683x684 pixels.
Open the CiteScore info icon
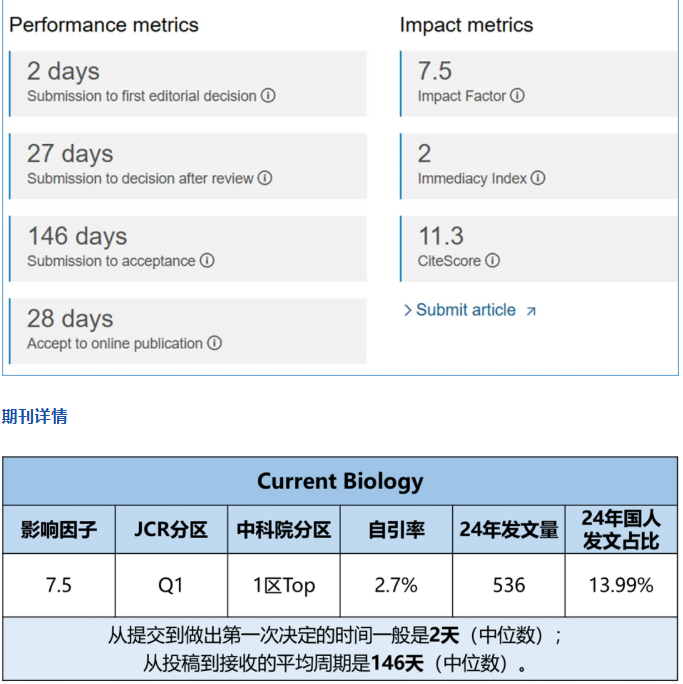coord(492,261)
